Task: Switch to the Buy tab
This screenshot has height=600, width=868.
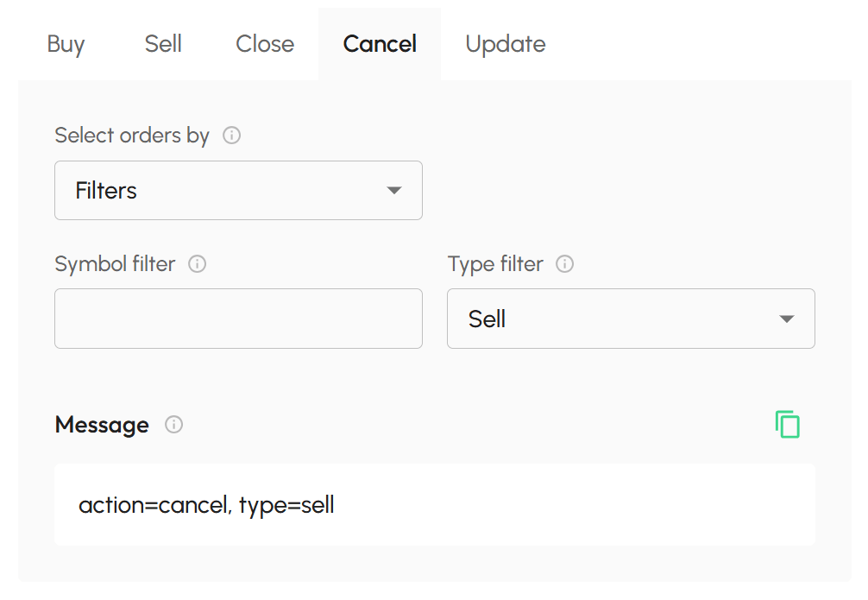Action: 66,44
